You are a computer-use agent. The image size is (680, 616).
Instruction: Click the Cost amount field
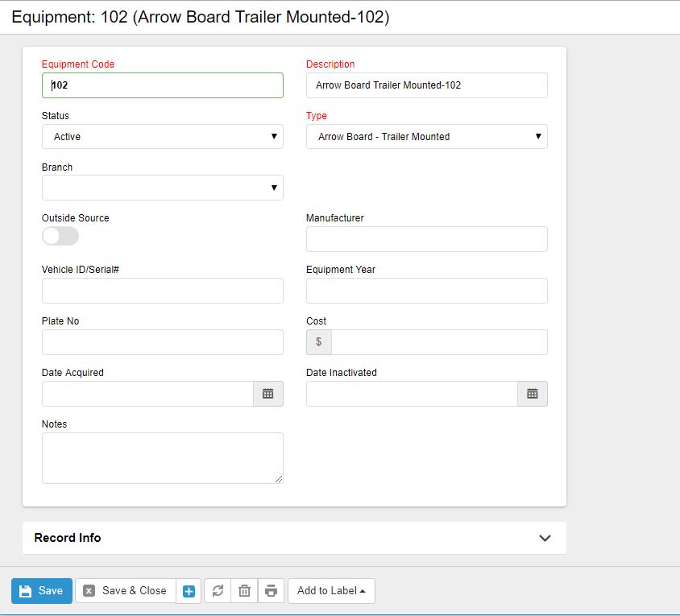pyautogui.click(x=438, y=342)
